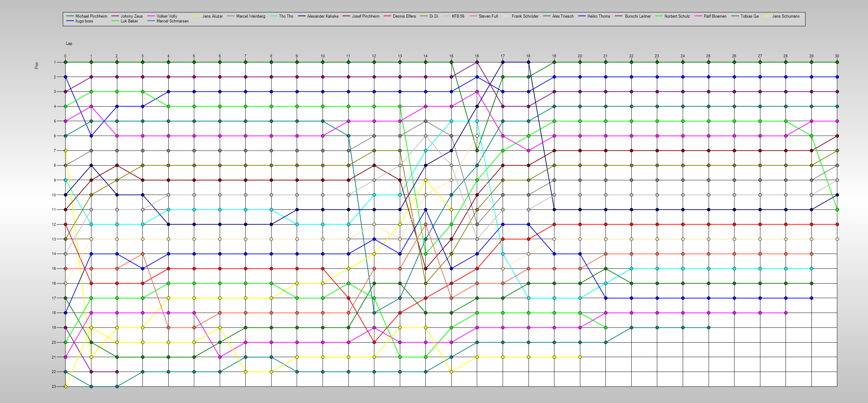The width and height of the screenshot is (868, 403).
Task: Click Frank Schröder legend label
Action: (521, 16)
